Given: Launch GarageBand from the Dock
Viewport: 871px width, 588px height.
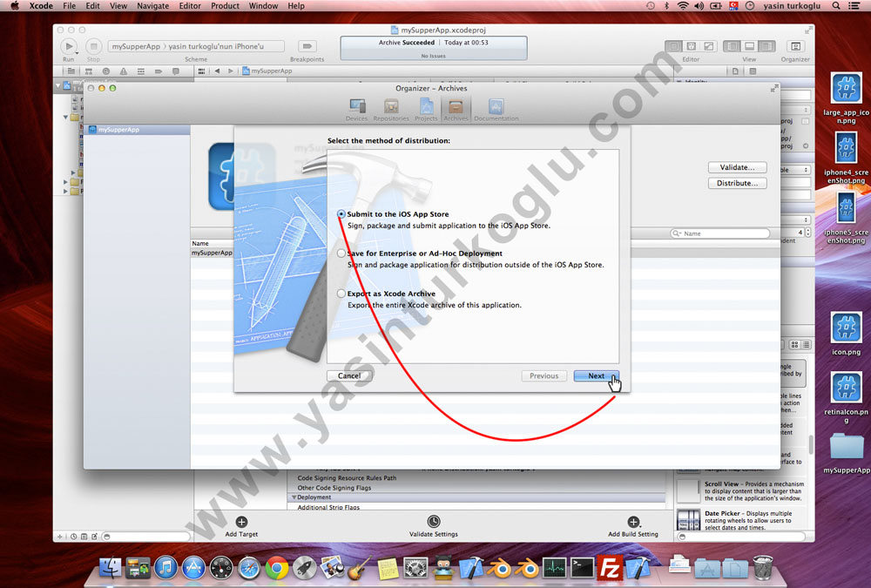Looking at the screenshot, I should [360, 568].
